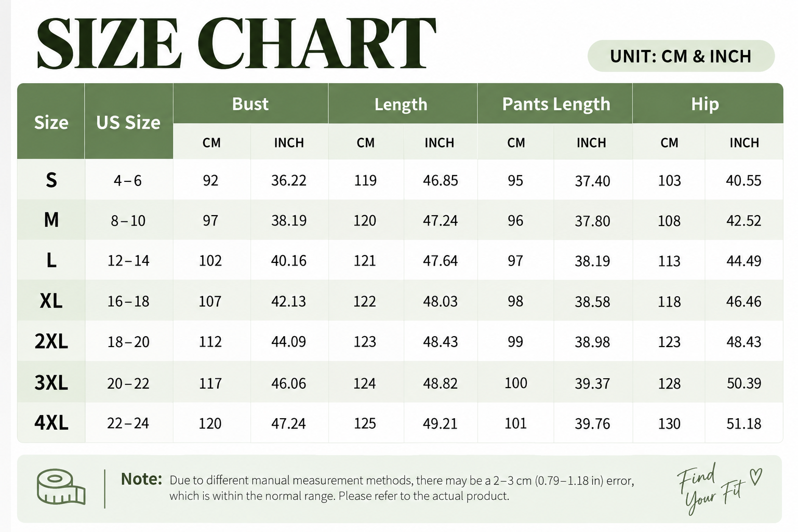Image resolution: width=798 pixels, height=532 pixels.
Task: Click the 4XL hip CM value 130
Action: 669,423
